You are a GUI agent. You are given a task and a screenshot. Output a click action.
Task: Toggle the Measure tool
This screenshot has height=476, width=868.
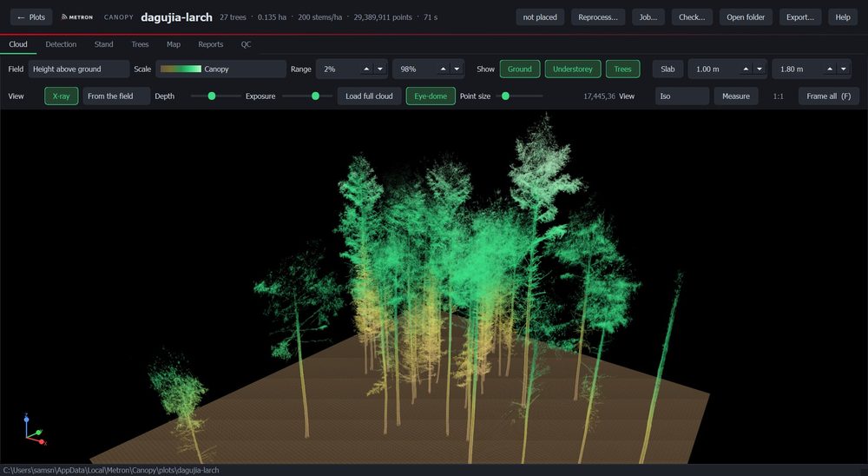(x=736, y=96)
